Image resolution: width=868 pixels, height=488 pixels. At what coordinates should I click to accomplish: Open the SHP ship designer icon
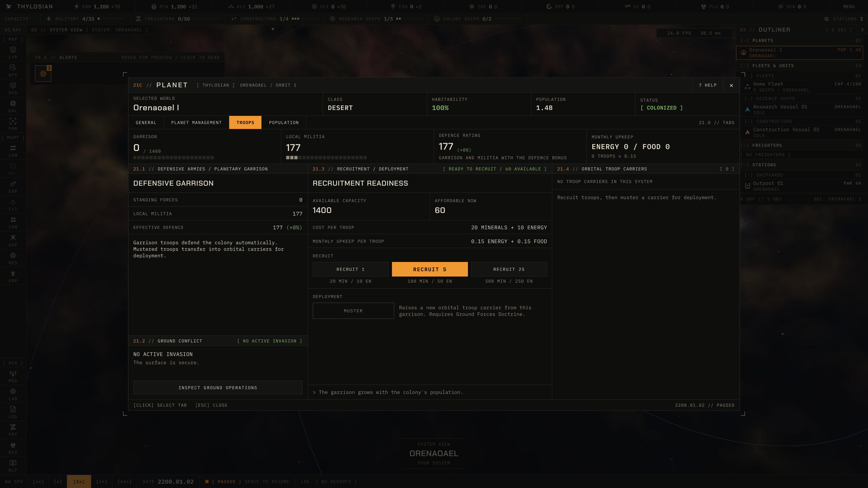[13, 240]
